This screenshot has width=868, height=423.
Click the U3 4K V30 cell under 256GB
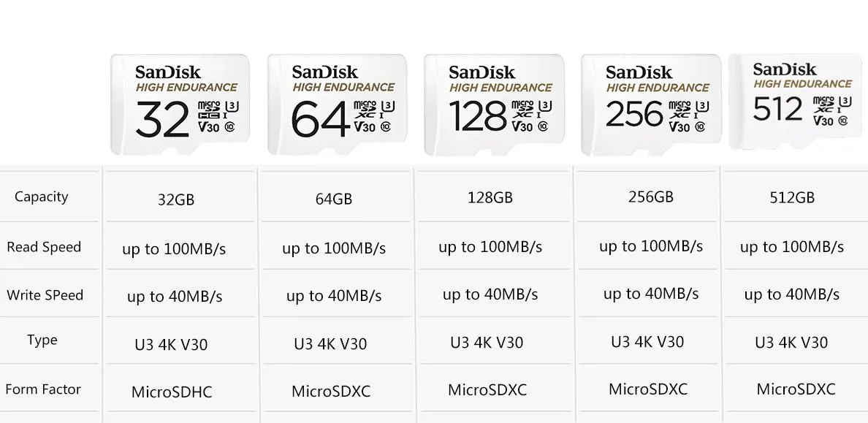(x=647, y=342)
